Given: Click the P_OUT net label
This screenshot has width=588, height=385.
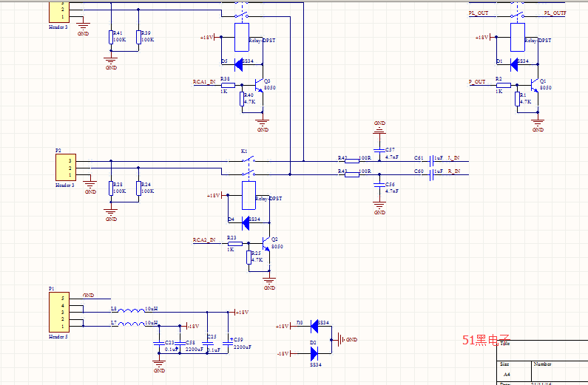Looking at the screenshot, I should pyautogui.click(x=477, y=81).
